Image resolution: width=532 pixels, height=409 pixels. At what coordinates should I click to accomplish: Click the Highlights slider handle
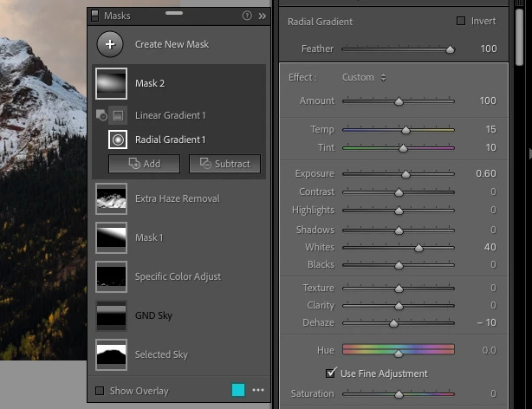[399, 211]
